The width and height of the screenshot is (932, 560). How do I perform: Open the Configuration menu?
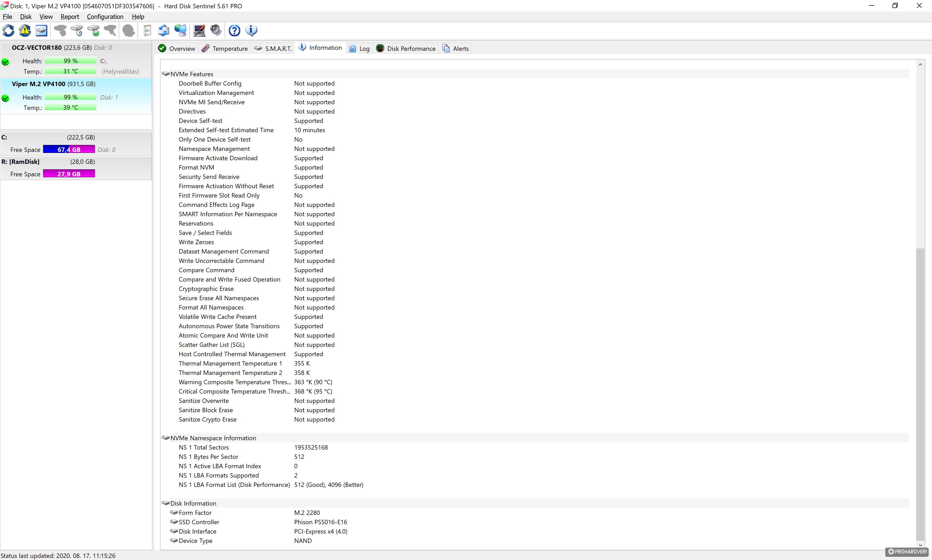point(105,17)
